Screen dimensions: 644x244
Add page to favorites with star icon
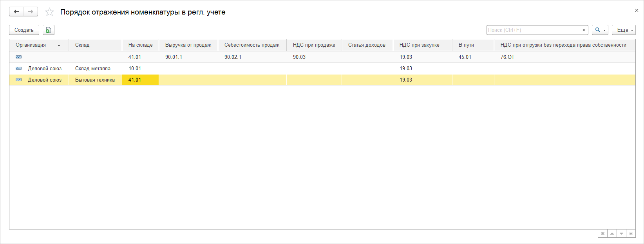point(49,12)
